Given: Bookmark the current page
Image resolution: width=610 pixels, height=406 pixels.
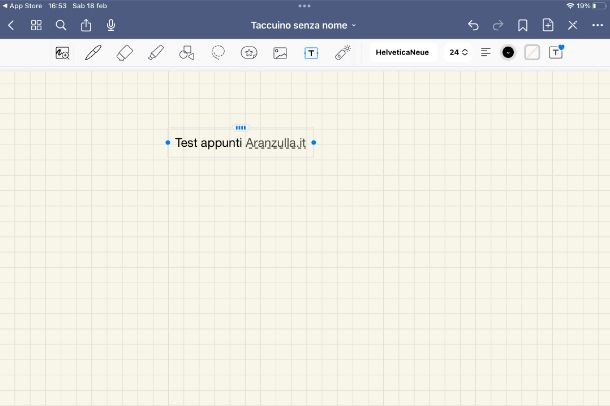Looking at the screenshot, I should (x=522, y=26).
